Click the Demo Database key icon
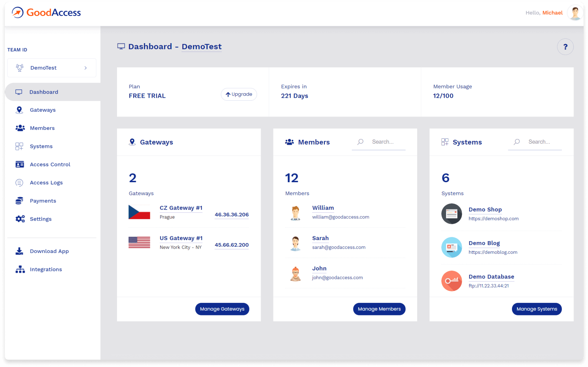This screenshot has height=367, width=588. [451, 281]
